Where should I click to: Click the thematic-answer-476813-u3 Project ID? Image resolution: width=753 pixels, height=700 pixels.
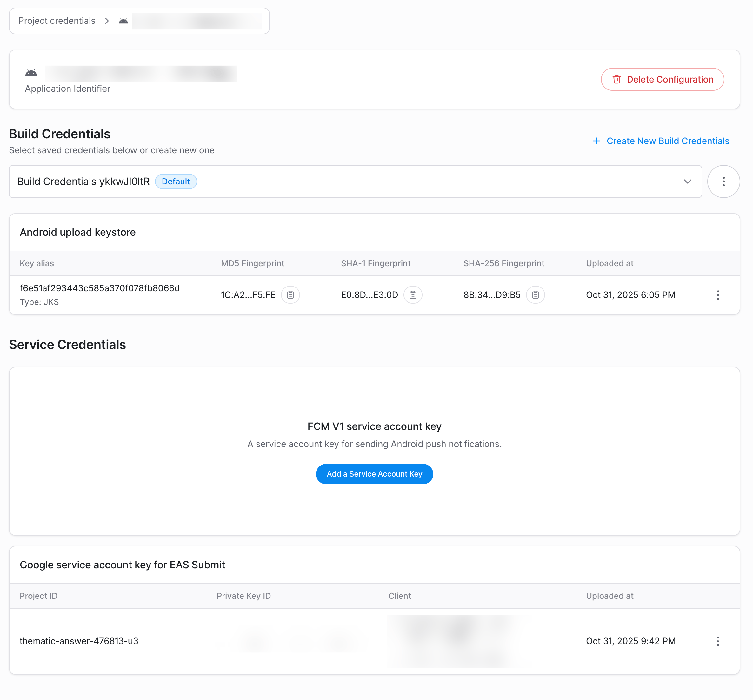[79, 641]
